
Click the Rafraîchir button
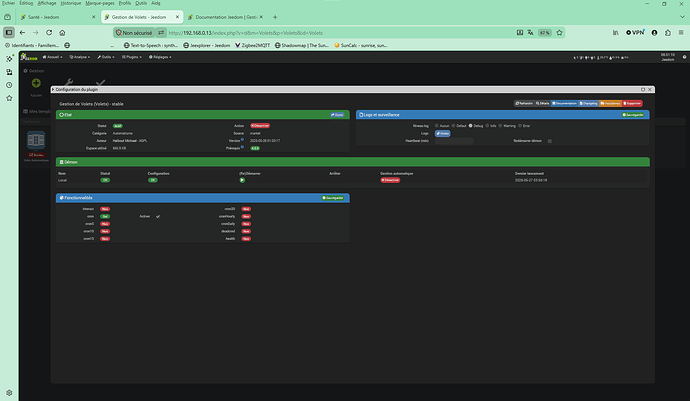pyautogui.click(x=524, y=103)
